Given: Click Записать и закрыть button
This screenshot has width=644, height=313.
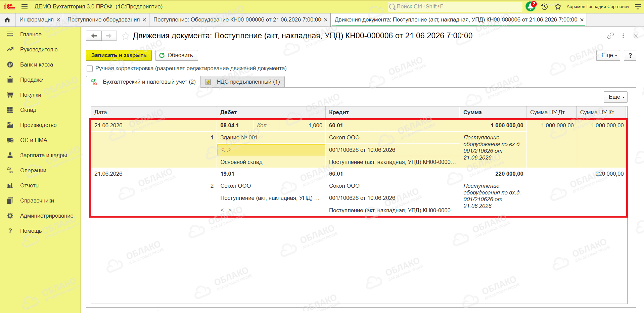Looking at the screenshot, I should [119, 55].
